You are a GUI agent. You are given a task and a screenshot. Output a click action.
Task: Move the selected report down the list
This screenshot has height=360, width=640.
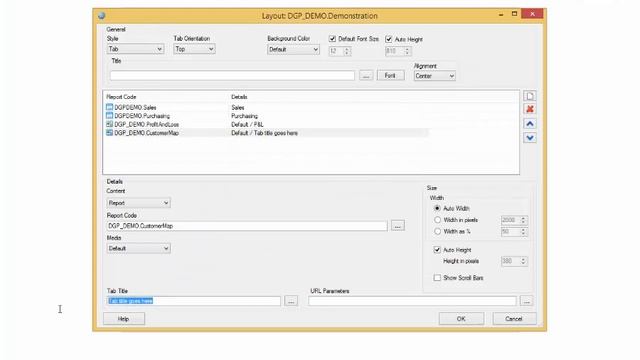coord(530,138)
